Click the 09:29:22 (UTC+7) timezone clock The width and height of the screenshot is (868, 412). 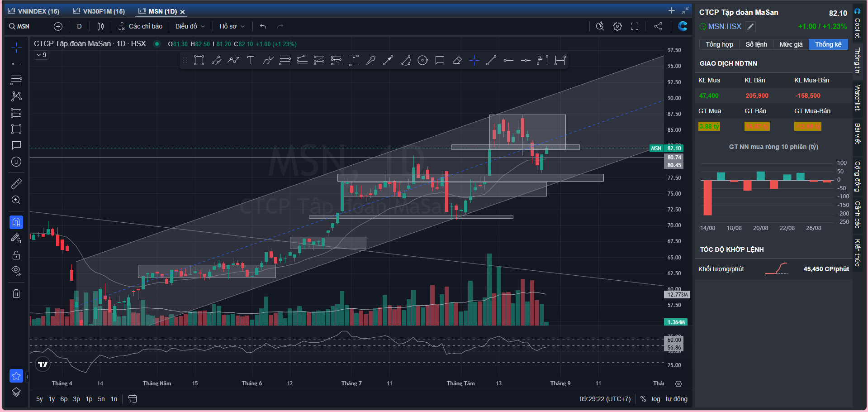(x=605, y=399)
